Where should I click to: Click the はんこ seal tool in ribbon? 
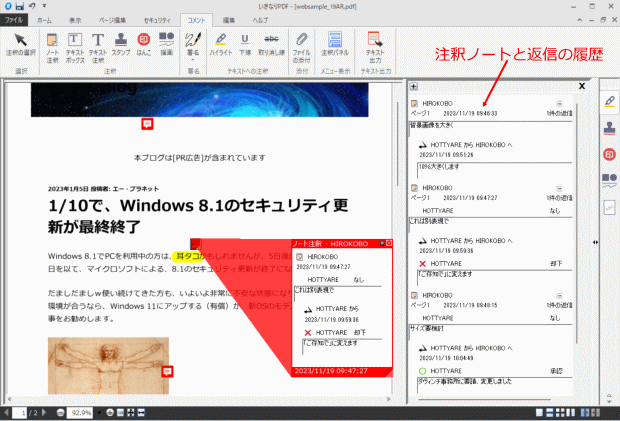click(x=144, y=45)
